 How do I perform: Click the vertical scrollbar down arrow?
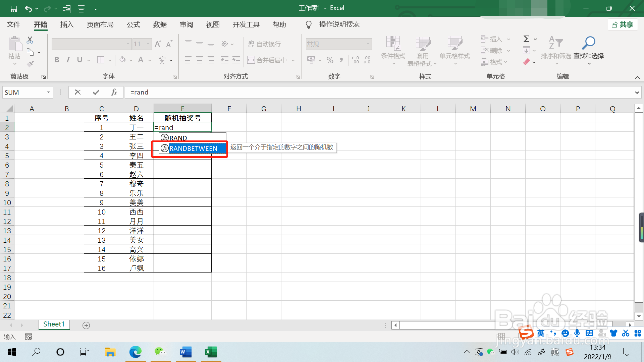639,316
